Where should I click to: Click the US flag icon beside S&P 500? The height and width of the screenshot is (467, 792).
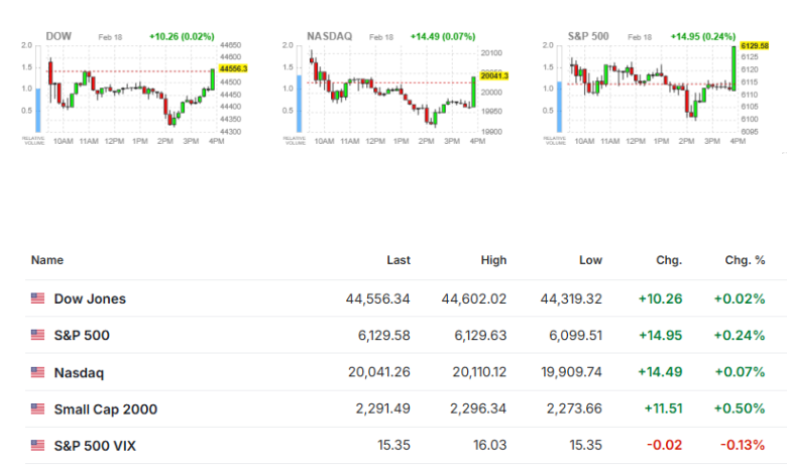click(x=37, y=335)
